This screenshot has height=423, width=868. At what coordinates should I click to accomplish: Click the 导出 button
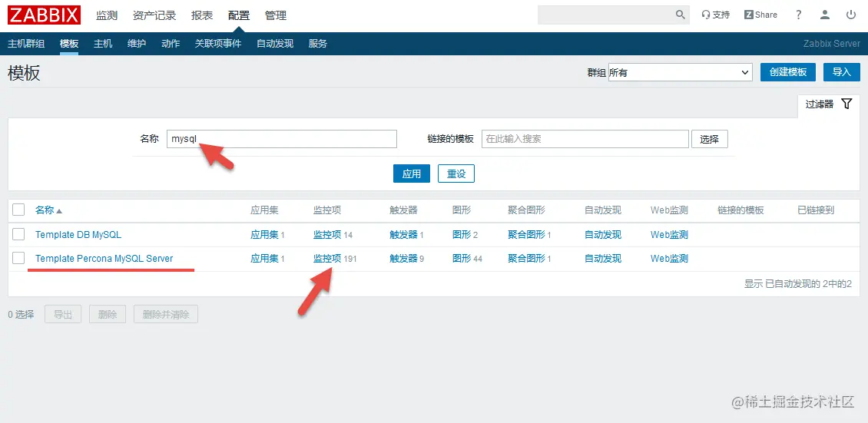coord(63,314)
